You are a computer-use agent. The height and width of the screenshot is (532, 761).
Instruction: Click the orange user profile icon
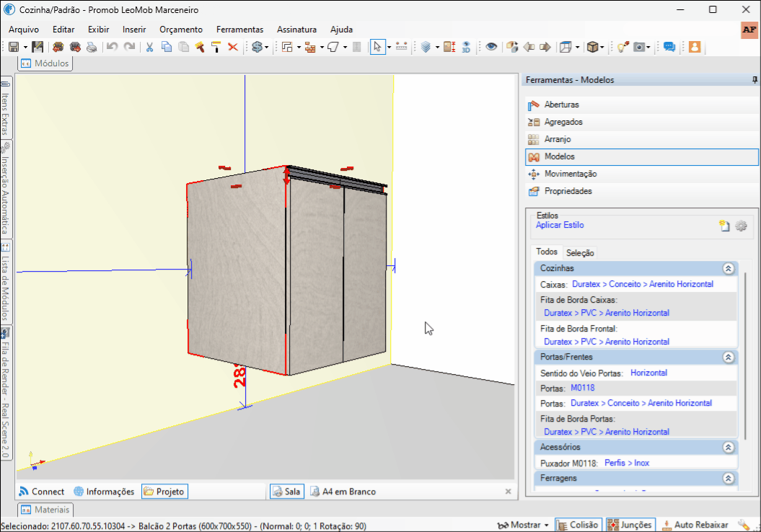pos(695,47)
